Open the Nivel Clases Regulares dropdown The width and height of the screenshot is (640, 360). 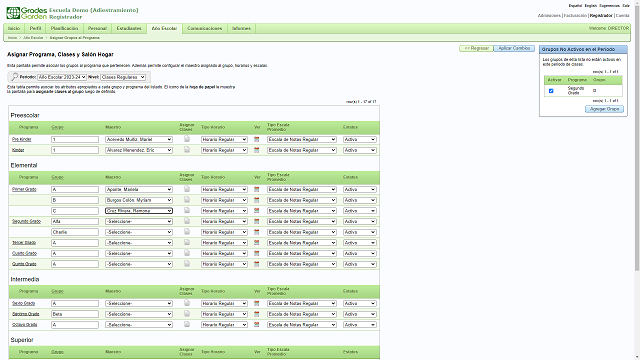pos(123,77)
